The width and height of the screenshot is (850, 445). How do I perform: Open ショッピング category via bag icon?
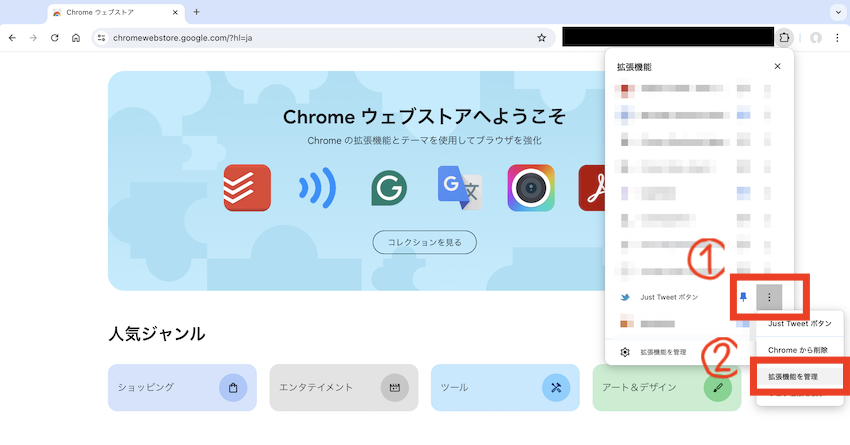click(233, 388)
